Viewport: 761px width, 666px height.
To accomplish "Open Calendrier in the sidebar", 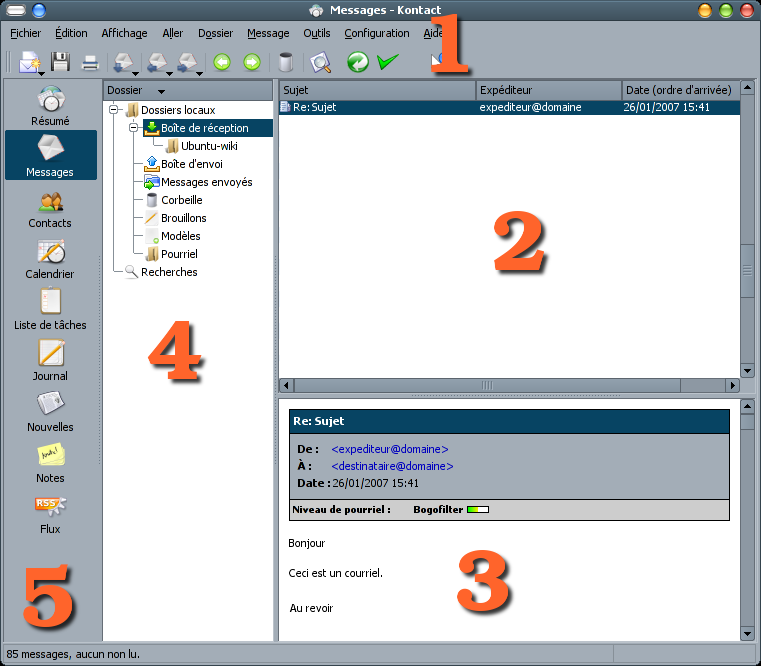I will (50, 259).
